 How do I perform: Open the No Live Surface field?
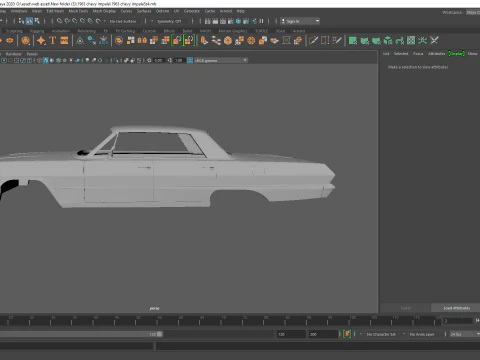(123, 21)
